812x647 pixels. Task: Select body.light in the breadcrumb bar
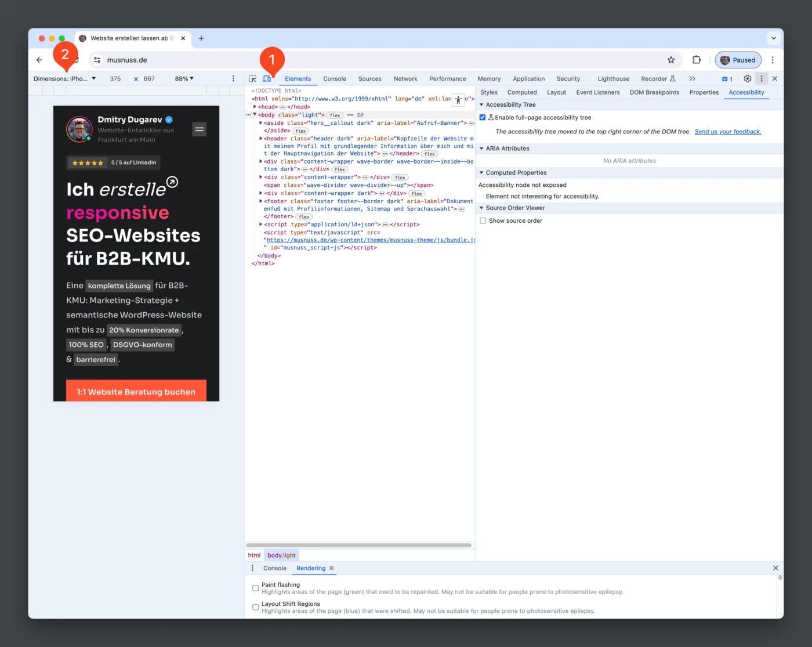point(281,555)
